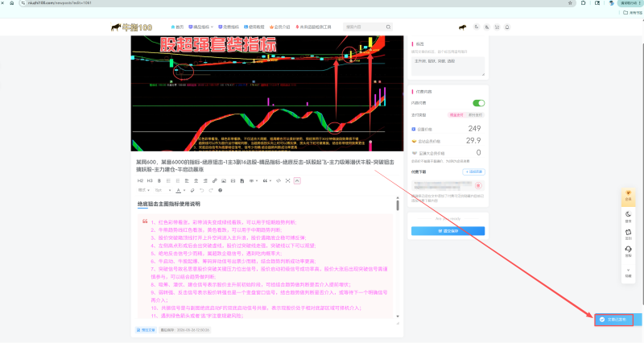This screenshot has width=644, height=343.
Task: Click the stock chart cover image
Action: click(x=267, y=93)
